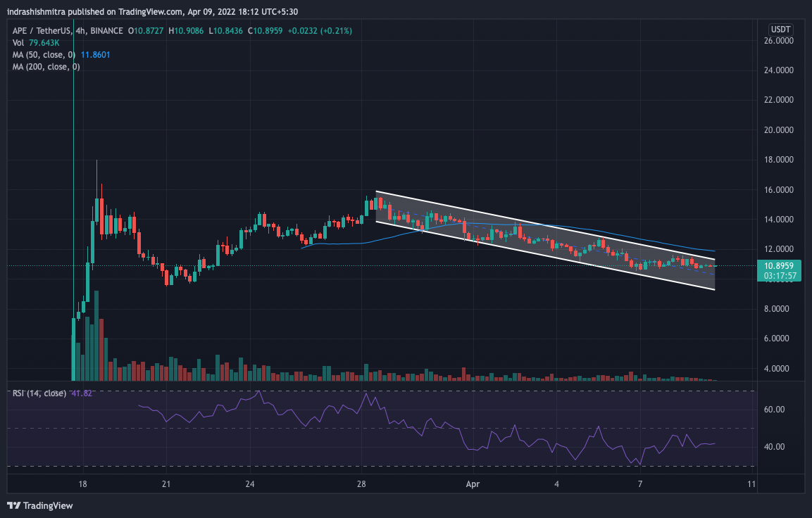Select the RSI (14, close) indicator label
This screenshot has width=812, height=518.
point(39,393)
